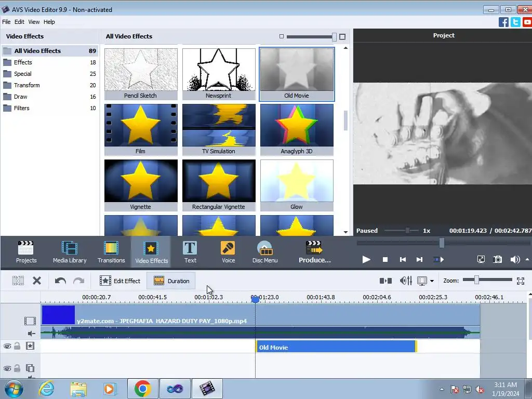Open the Text tool
The height and width of the screenshot is (399, 532).
coord(190,252)
